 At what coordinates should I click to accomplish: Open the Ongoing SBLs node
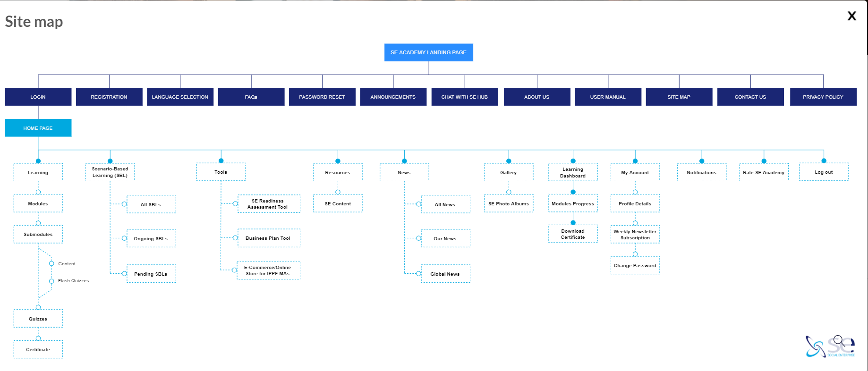(151, 238)
